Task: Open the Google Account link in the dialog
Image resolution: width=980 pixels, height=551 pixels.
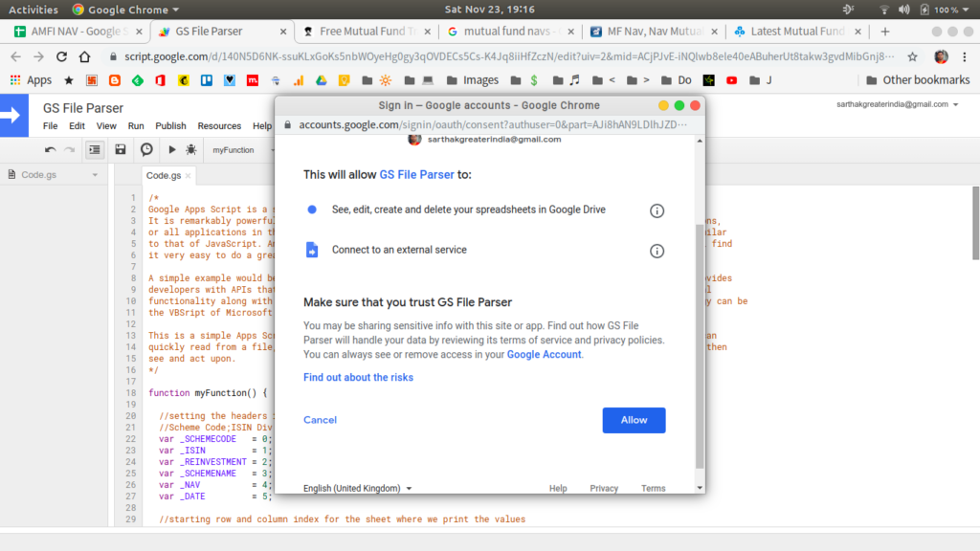Action: 544,354
